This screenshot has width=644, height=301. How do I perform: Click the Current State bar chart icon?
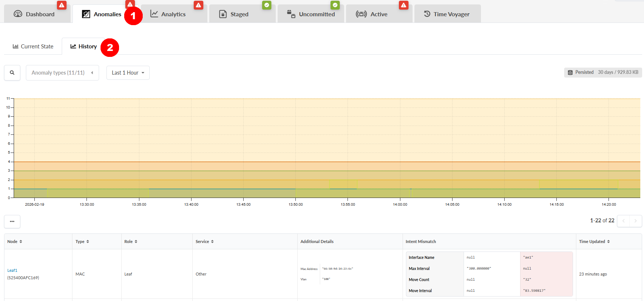click(x=16, y=47)
